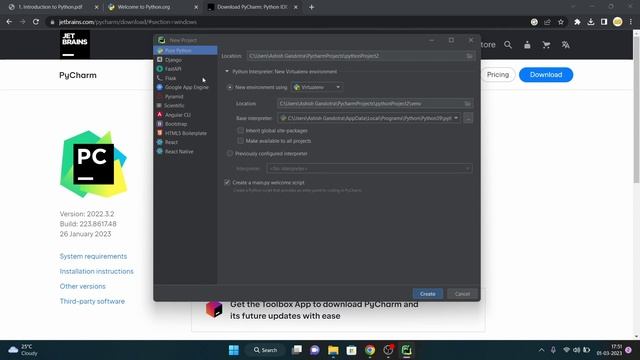
Task: Toggle Create a main.py welcome script
Action: pyautogui.click(x=227, y=182)
